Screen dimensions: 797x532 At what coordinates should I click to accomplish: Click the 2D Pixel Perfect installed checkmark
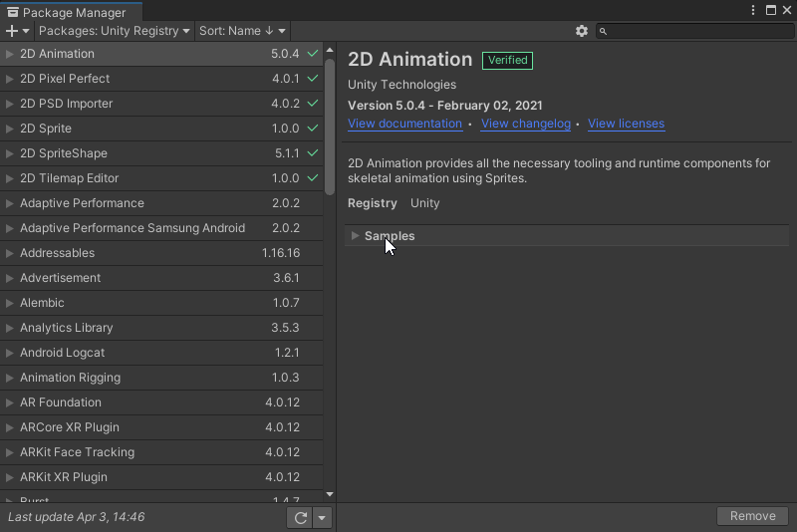tap(313, 79)
